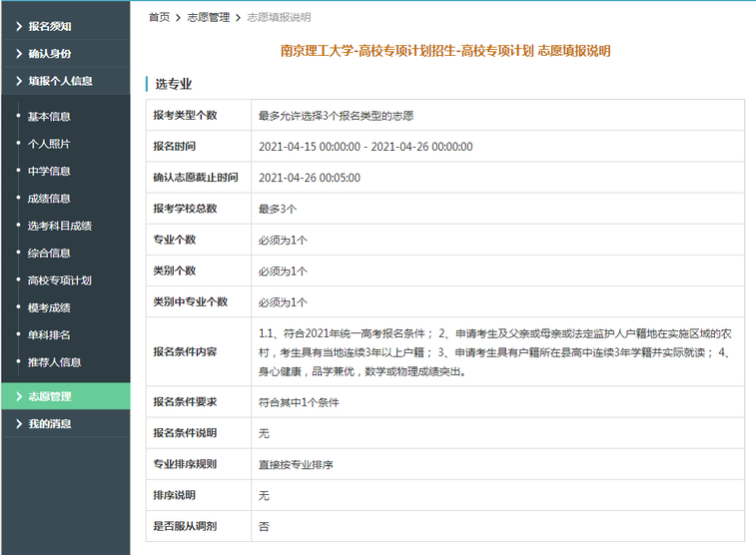Click the 报名条件说明 label cell
Screen dimensions: 756x555
(x=199, y=433)
